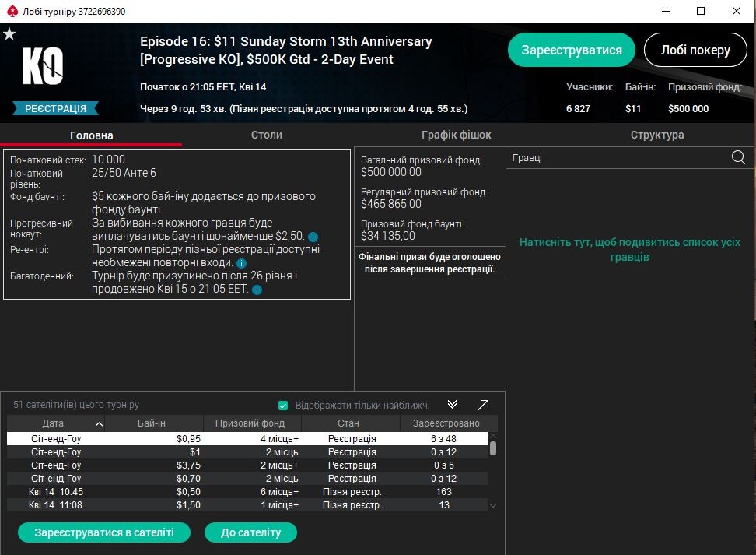Open info icon for re-entry details
The height and width of the screenshot is (555, 756).
[242, 263]
